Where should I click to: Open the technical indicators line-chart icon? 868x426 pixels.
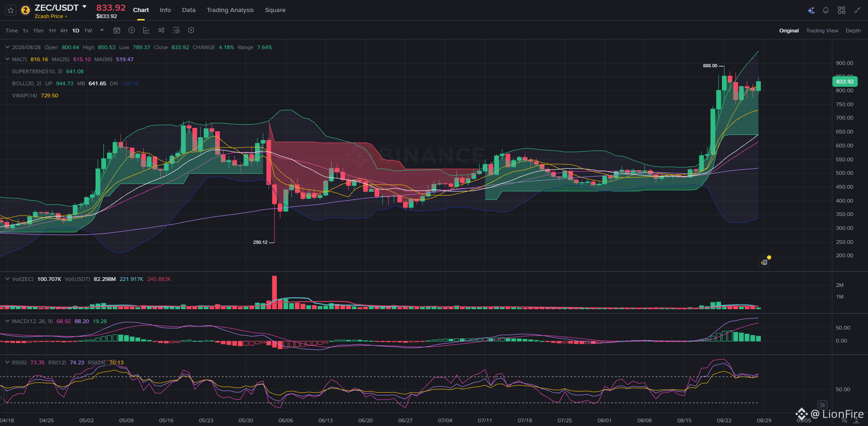coord(147,31)
